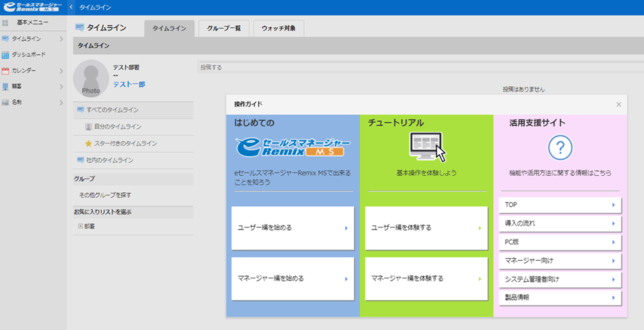Expand the 名刺 sidebar submenu arrow
This screenshot has height=330, width=644.
(x=61, y=103)
